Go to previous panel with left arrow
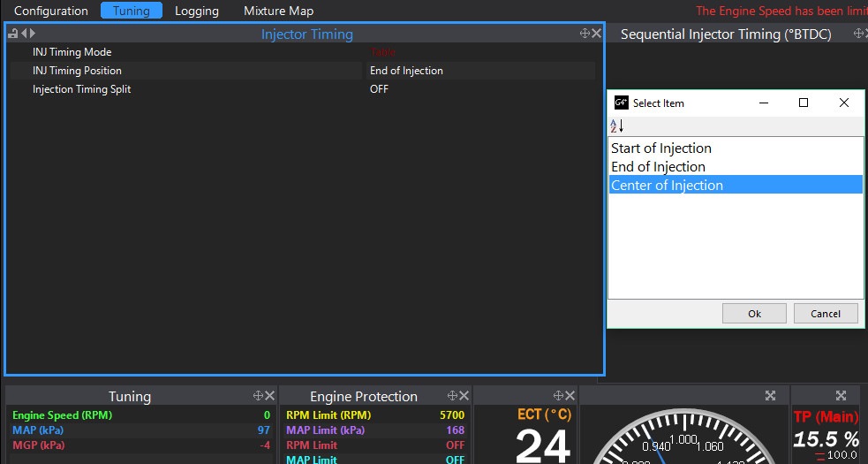The height and width of the screenshot is (464, 868). click(24, 34)
